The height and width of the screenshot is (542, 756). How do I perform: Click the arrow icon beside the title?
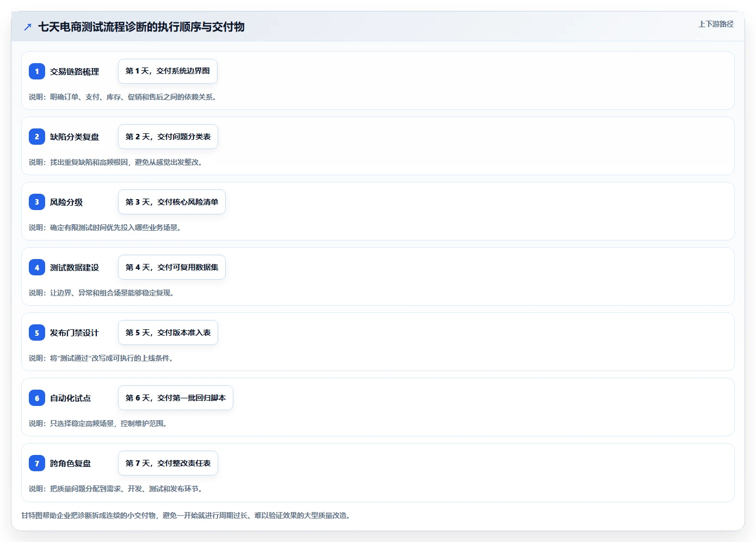tap(28, 27)
